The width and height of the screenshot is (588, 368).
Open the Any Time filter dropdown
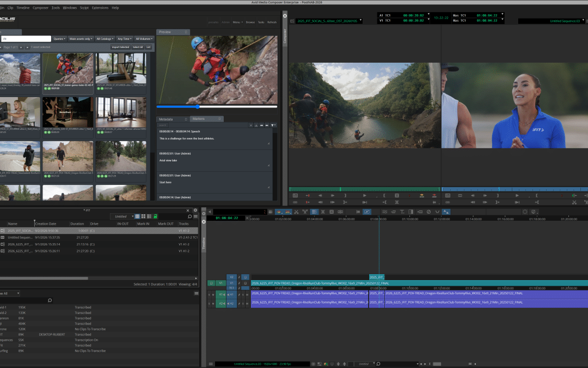pyautogui.click(x=124, y=39)
